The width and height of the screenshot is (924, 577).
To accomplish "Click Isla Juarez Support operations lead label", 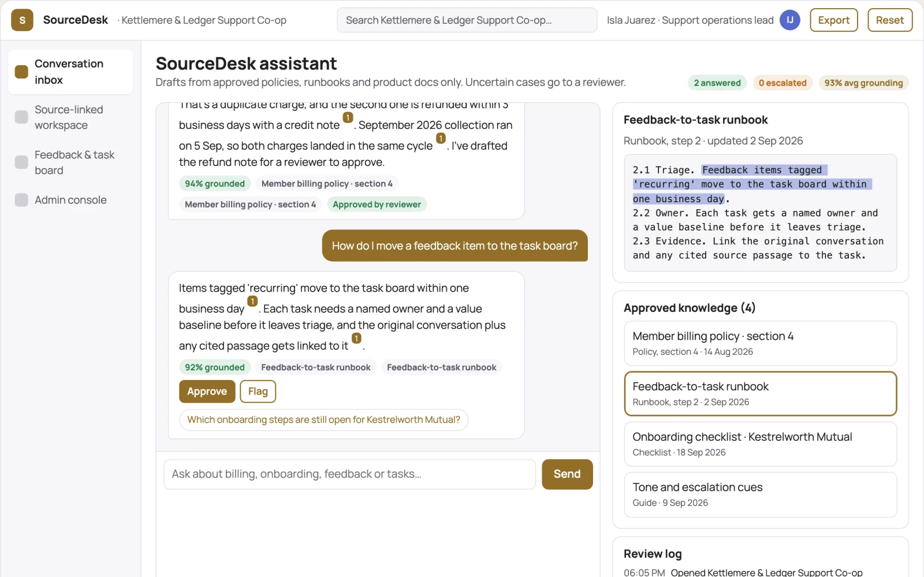I will coord(690,20).
